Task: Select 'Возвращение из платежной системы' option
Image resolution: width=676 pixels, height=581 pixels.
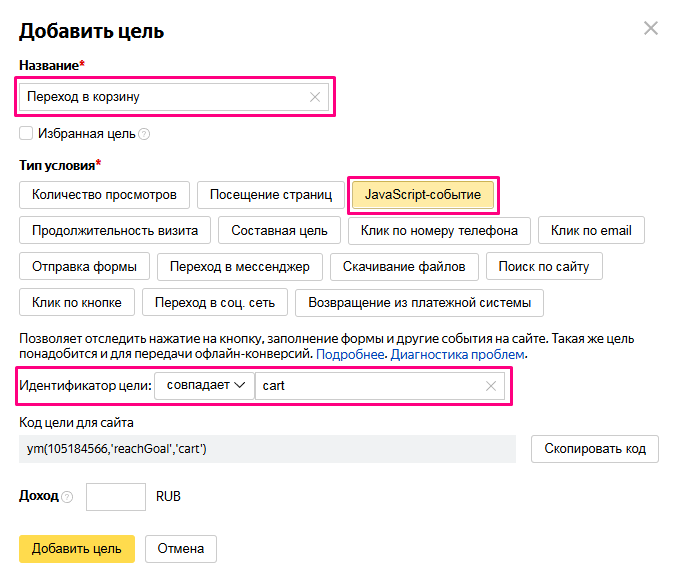Action: [419, 302]
